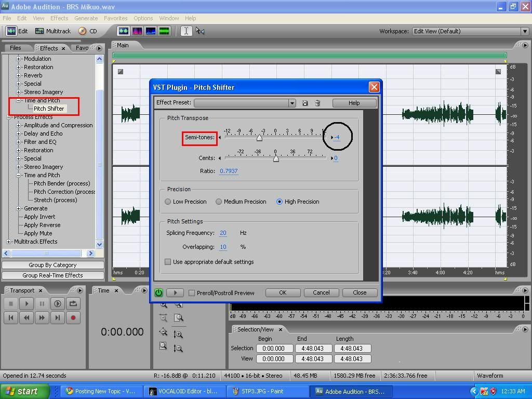
Task: Click the Semi-tones slider handle
Action: point(260,137)
